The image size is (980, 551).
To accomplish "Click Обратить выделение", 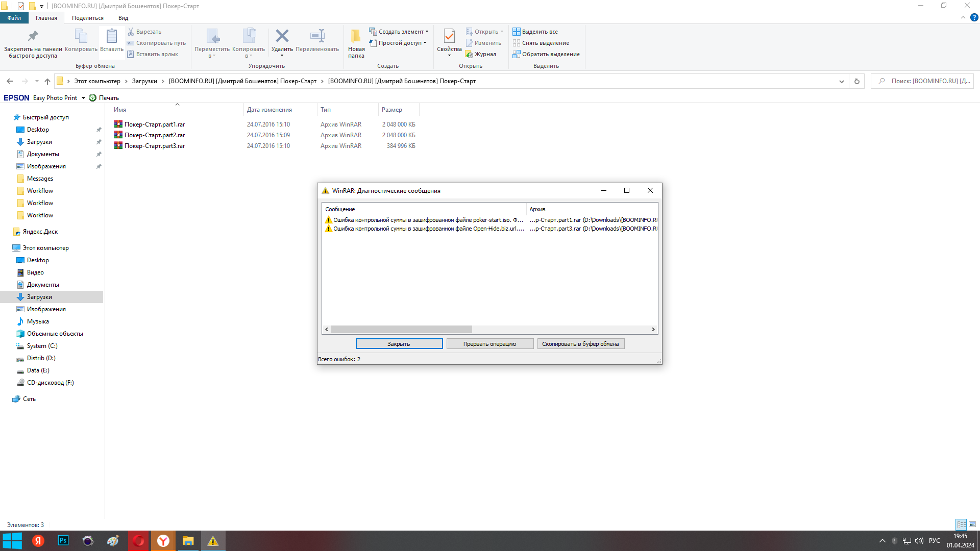I will point(546,54).
